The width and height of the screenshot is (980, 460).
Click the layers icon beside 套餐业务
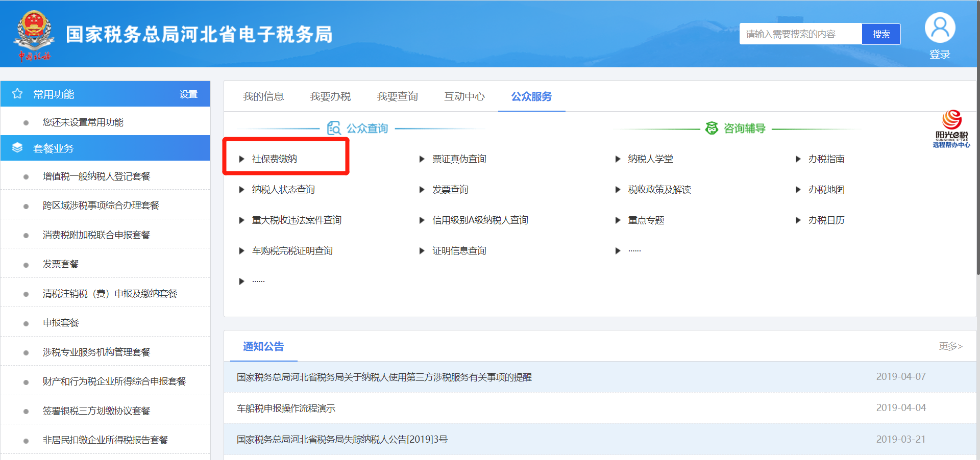point(17,148)
